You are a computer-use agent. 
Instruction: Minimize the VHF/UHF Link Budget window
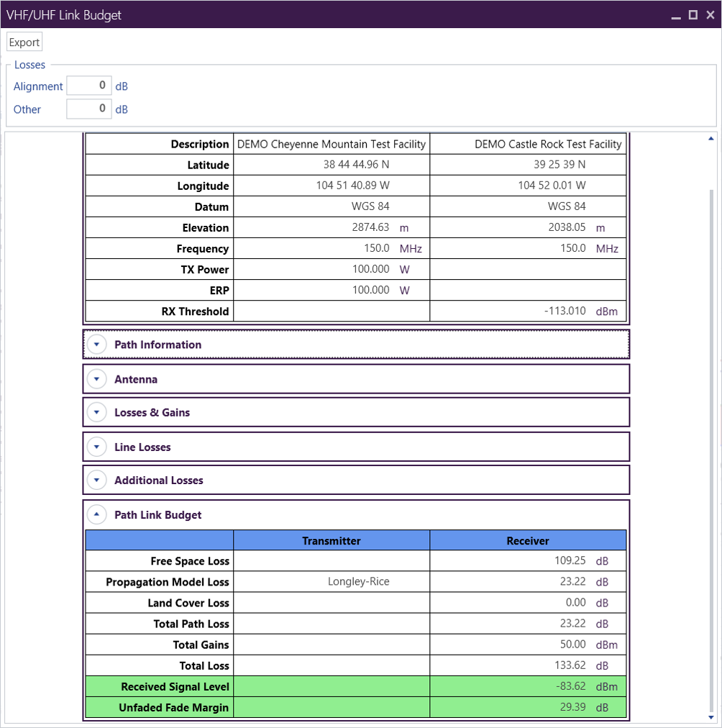point(676,15)
